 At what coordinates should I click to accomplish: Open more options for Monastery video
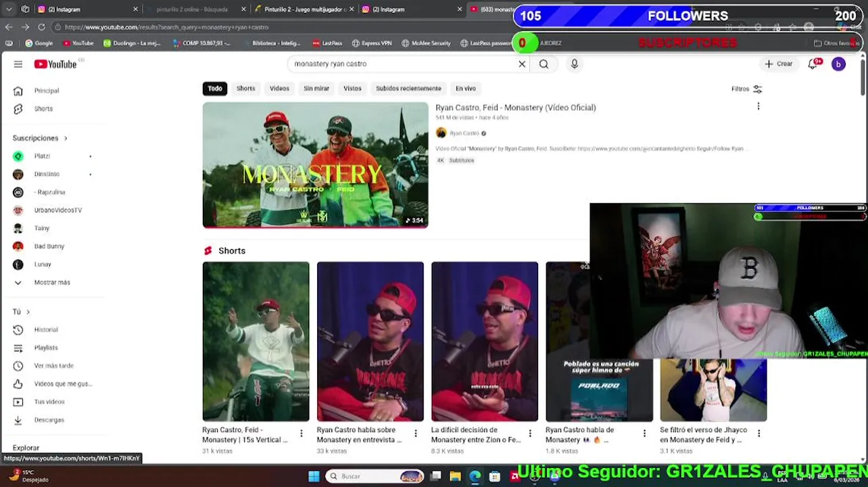758,106
